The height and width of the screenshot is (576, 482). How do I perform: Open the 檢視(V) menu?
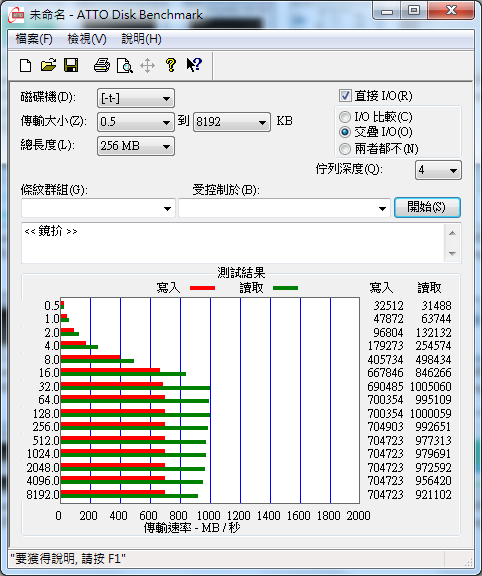point(87,39)
